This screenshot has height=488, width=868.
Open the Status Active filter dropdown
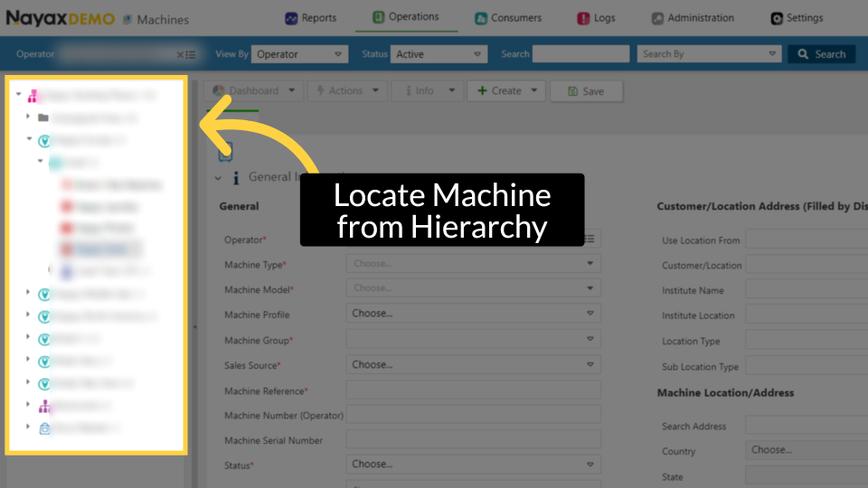[x=440, y=54]
